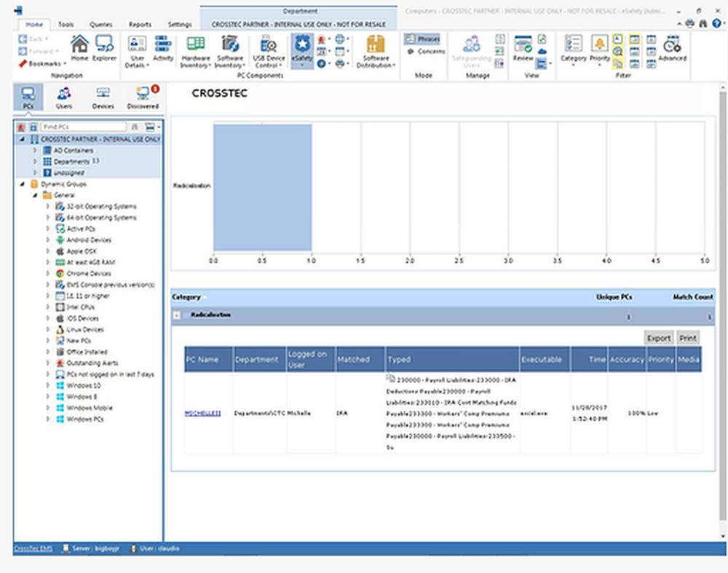Viewport: 728px width, 573px height.
Task: Expand the Chrome Devices group
Action: coord(48,274)
